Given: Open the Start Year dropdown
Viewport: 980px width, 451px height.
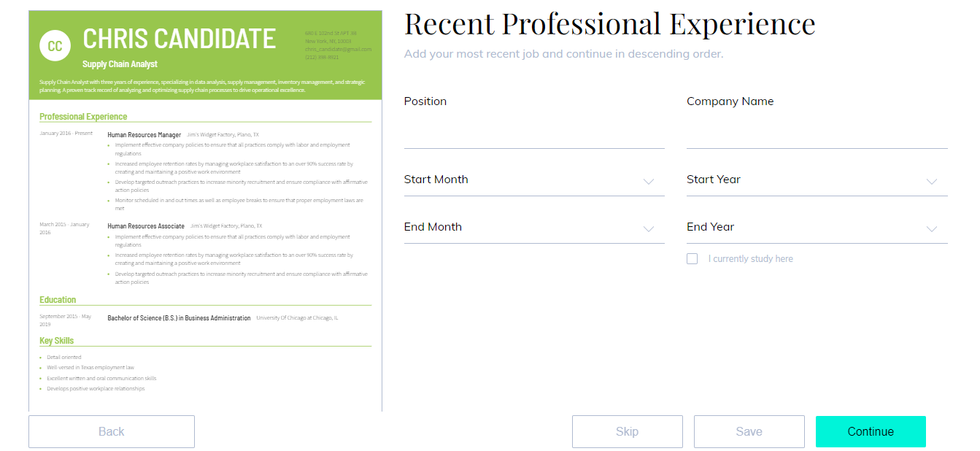Looking at the screenshot, I should point(817,180).
